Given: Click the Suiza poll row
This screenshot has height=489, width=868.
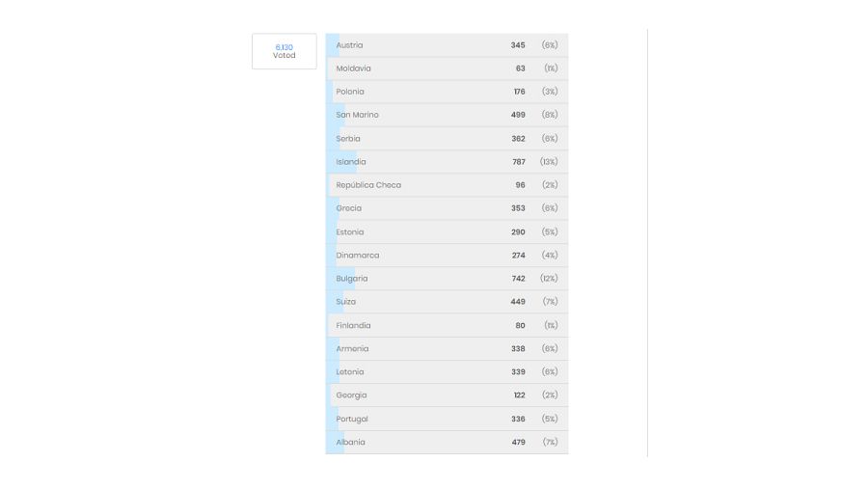Looking at the screenshot, I should pos(447,302).
